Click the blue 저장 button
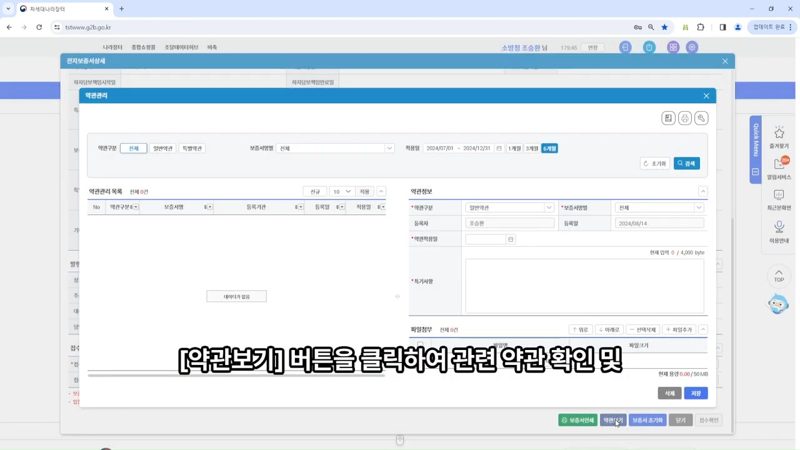Image resolution: width=800 pixels, height=450 pixels. coord(696,393)
